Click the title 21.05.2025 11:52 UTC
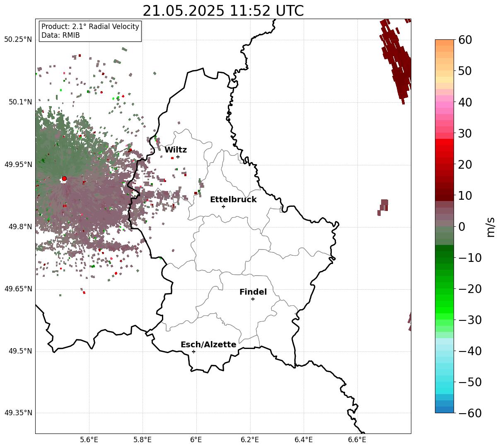 point(223,11)
